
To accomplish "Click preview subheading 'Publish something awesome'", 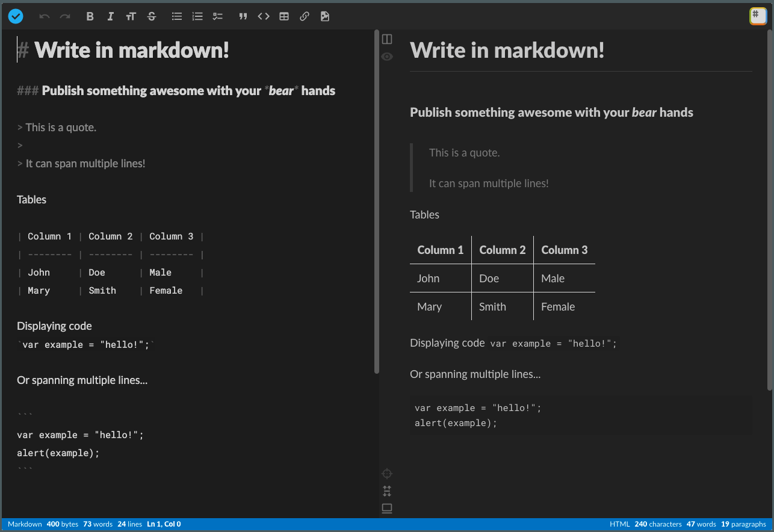I will click(551, 113).
